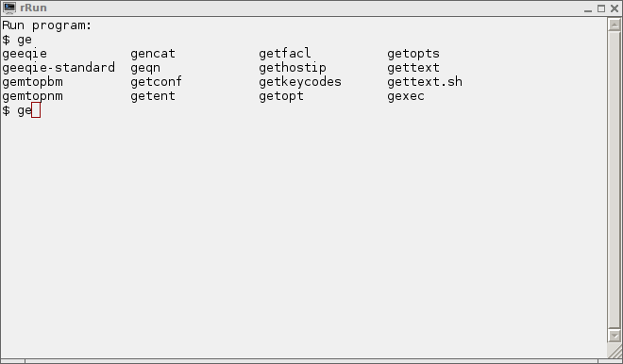Click the gencat completion
Image resolution: width=623 pixels, height=364 pixels.
click(153, 54)
